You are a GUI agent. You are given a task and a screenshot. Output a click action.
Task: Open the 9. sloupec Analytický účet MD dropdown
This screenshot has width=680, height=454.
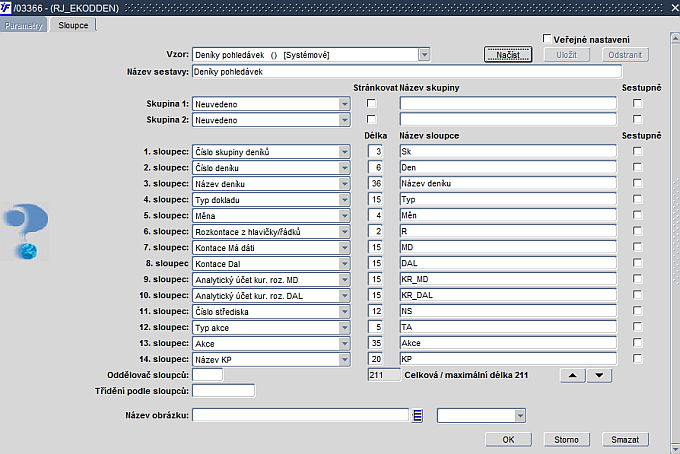pyautogui.click(x=344, y=280)
